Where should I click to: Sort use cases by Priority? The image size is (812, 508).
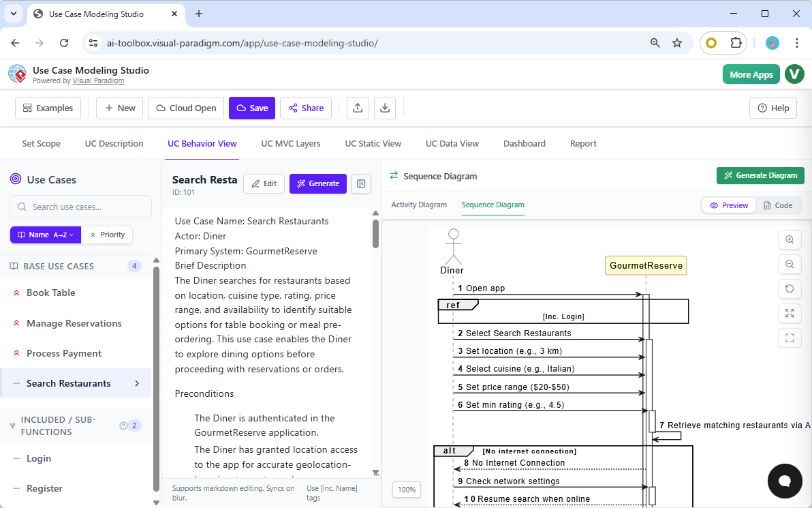(x=107, y=235)
